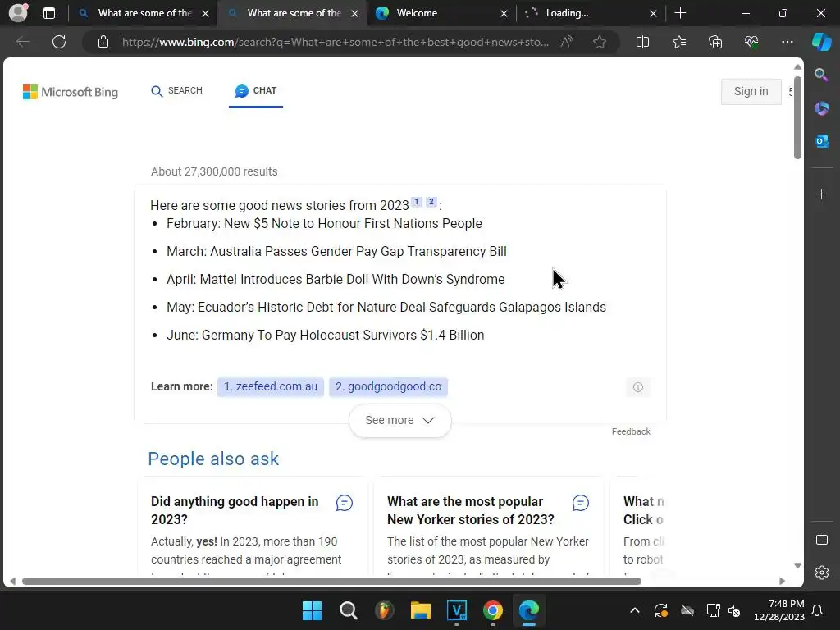Close the Welcome tab
Image resolution: width=840 pixels, height=630 pixels.
click(x=504, y=13)
